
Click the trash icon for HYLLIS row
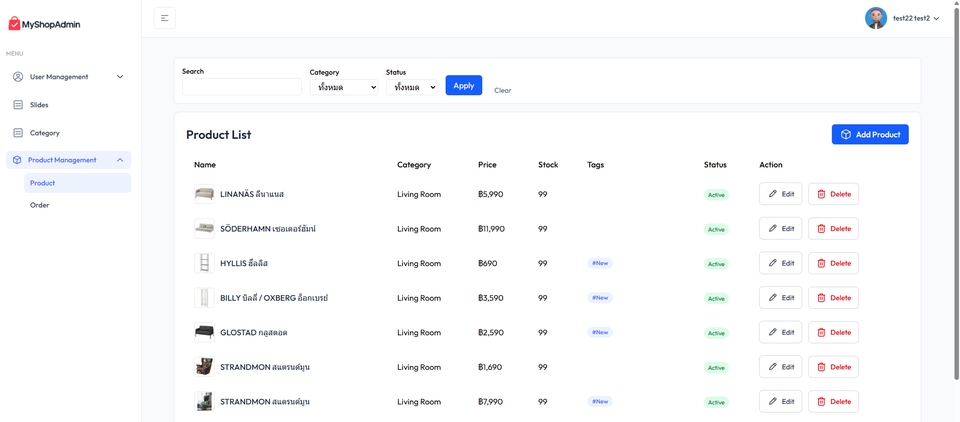pos(822,263)
